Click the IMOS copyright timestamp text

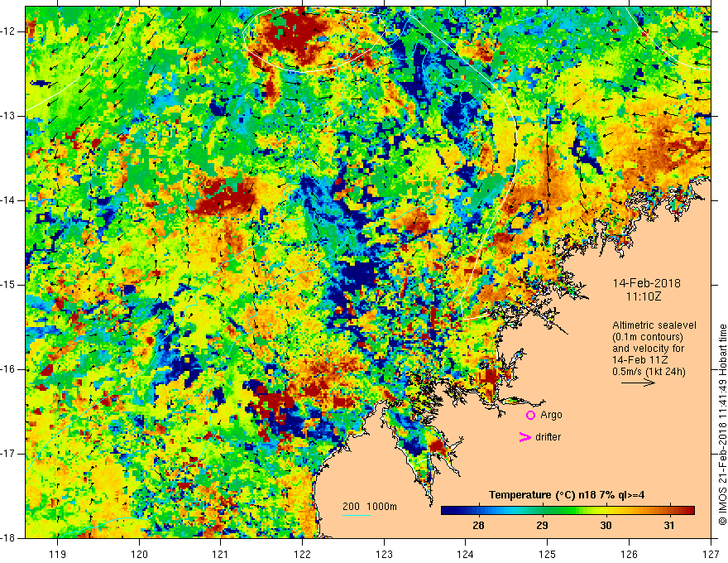(722, 424)
